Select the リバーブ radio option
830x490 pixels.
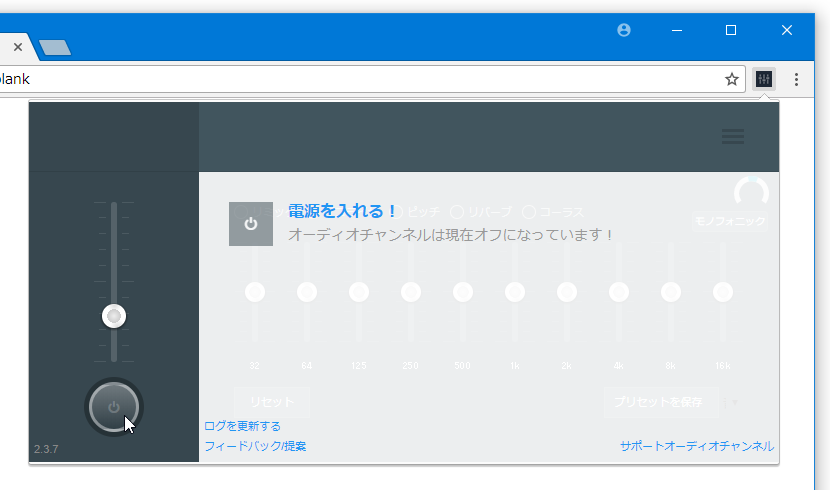481,212
